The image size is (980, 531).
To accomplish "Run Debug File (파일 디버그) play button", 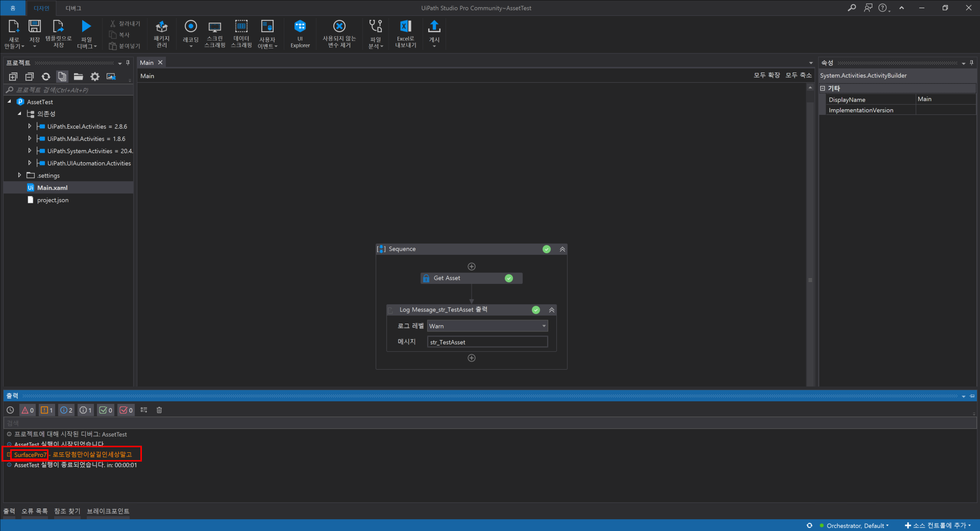I will pyautogui.click(x=86, y=26).
